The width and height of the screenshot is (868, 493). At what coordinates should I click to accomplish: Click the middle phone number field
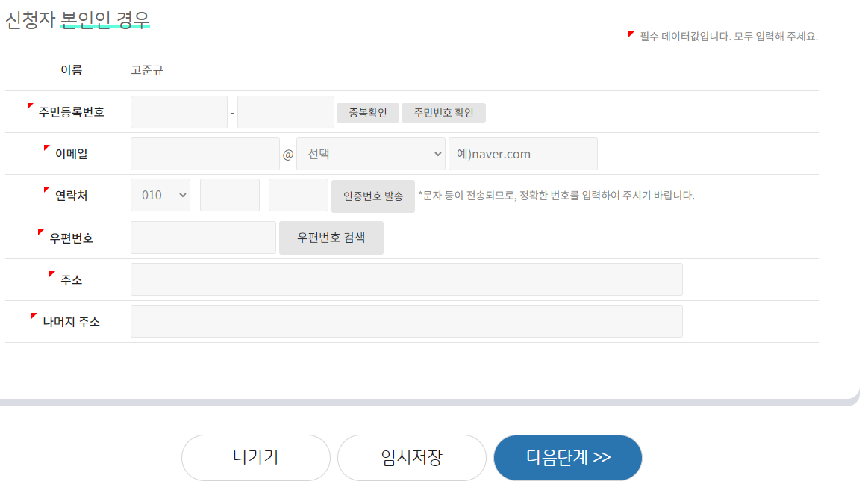(230, 195)
